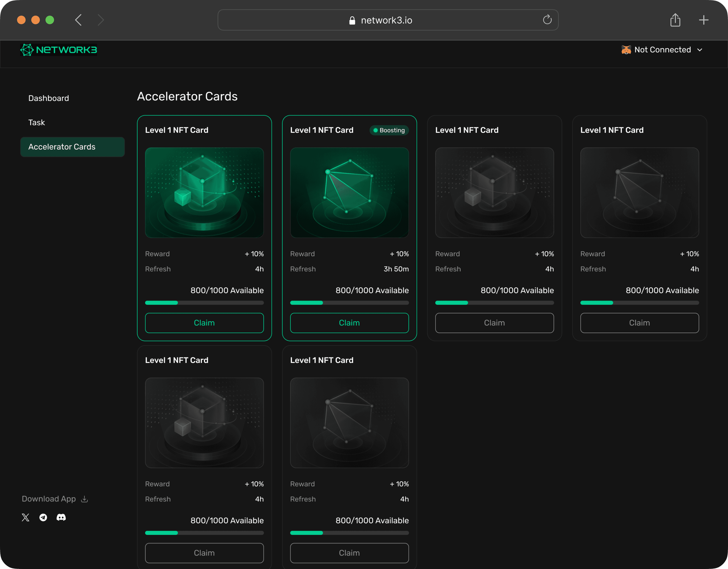Click the Download App download icon
Viewport: 728px width, 569px height.
[x=85, y=499]
